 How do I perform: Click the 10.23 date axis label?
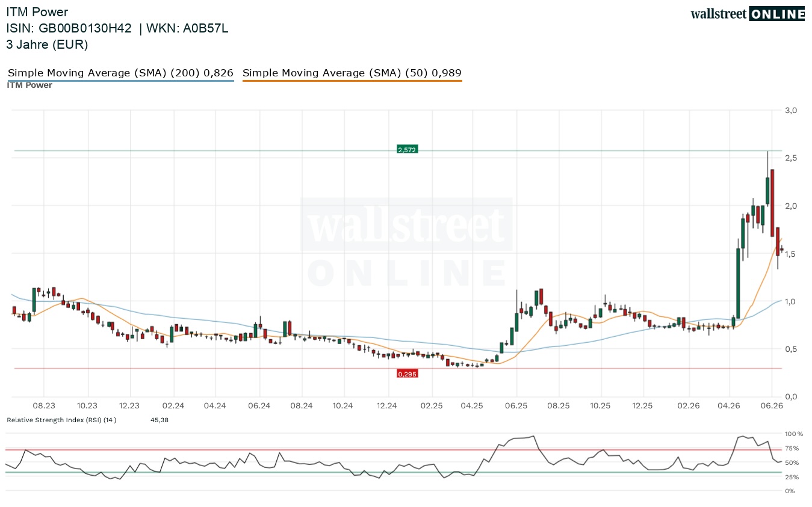pyautogui.click(x=87, y=406)
